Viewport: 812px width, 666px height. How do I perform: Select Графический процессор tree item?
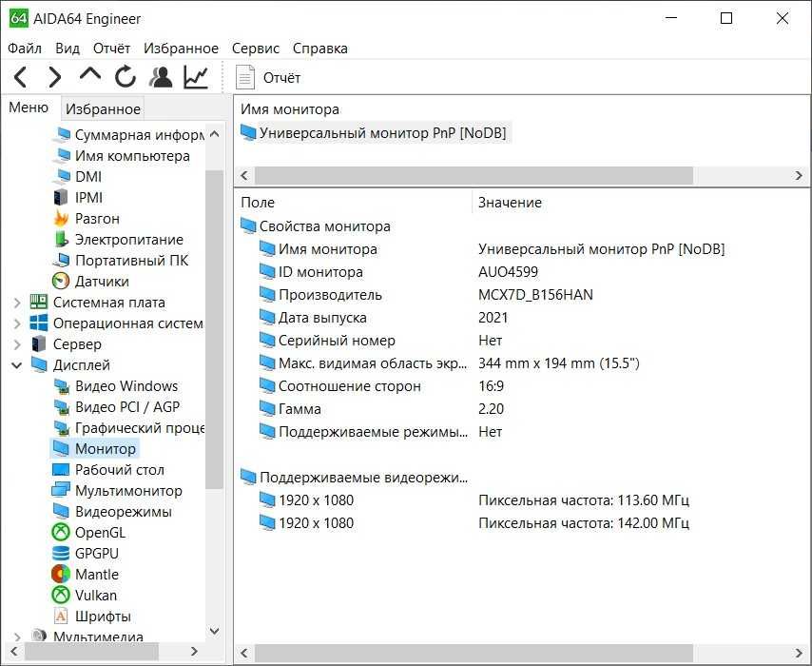coord(130,428)
